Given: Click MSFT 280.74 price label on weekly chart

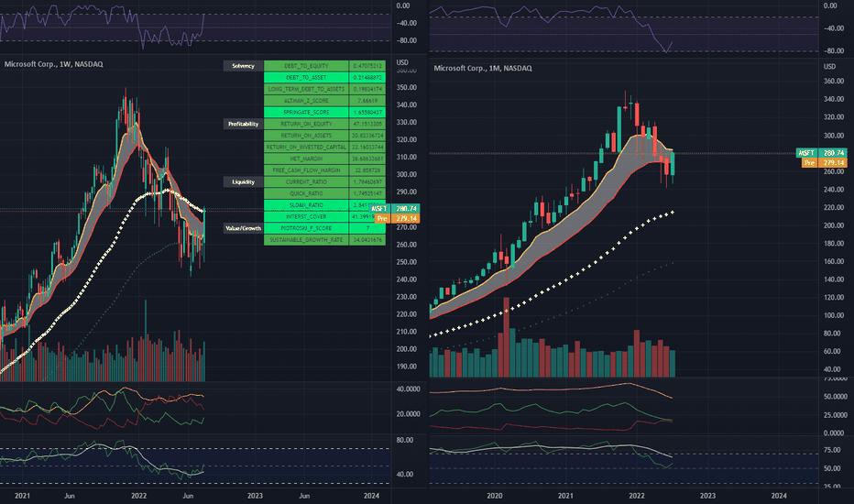Looking at the screenshot, I should [395, 209].
